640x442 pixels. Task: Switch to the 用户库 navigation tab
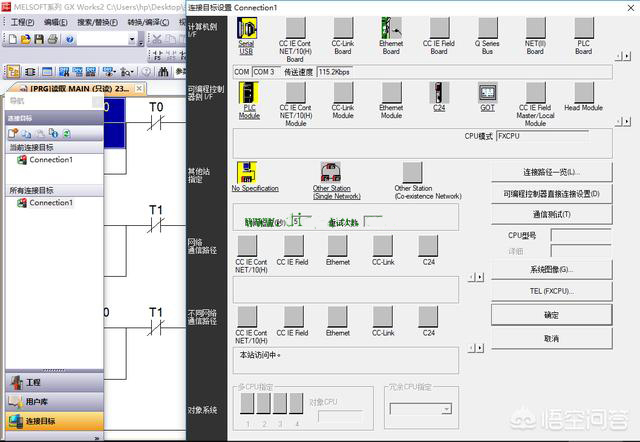point(40,402)
